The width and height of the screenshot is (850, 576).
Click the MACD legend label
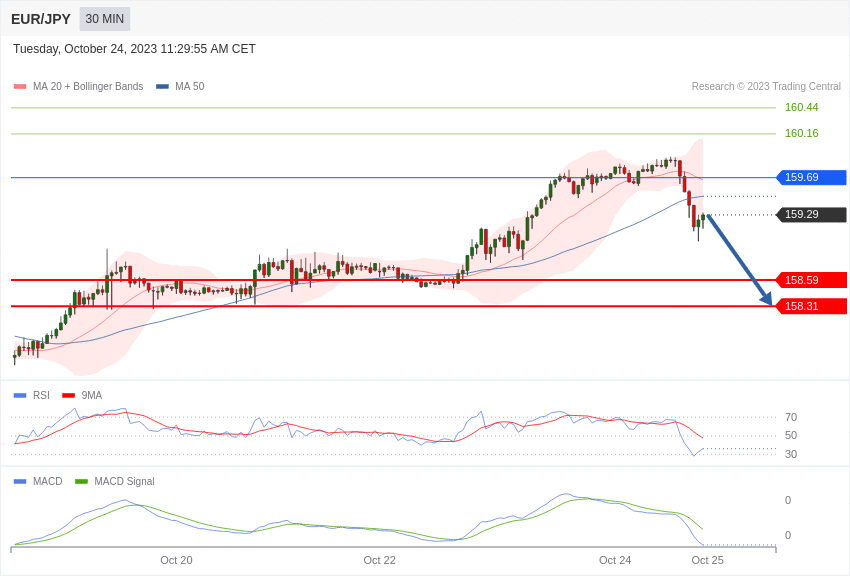tap(48, 481)
